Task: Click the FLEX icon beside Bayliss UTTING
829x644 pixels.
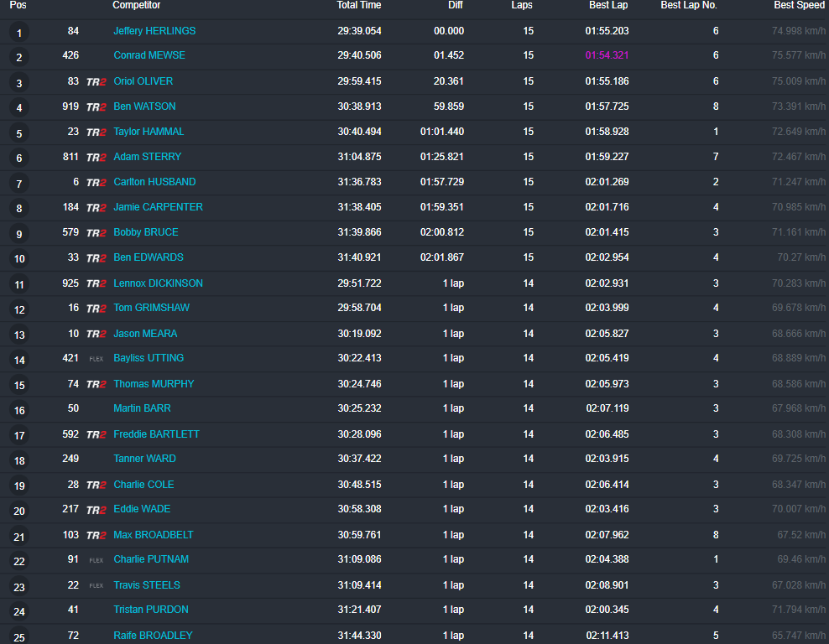Action: point(96,358)
